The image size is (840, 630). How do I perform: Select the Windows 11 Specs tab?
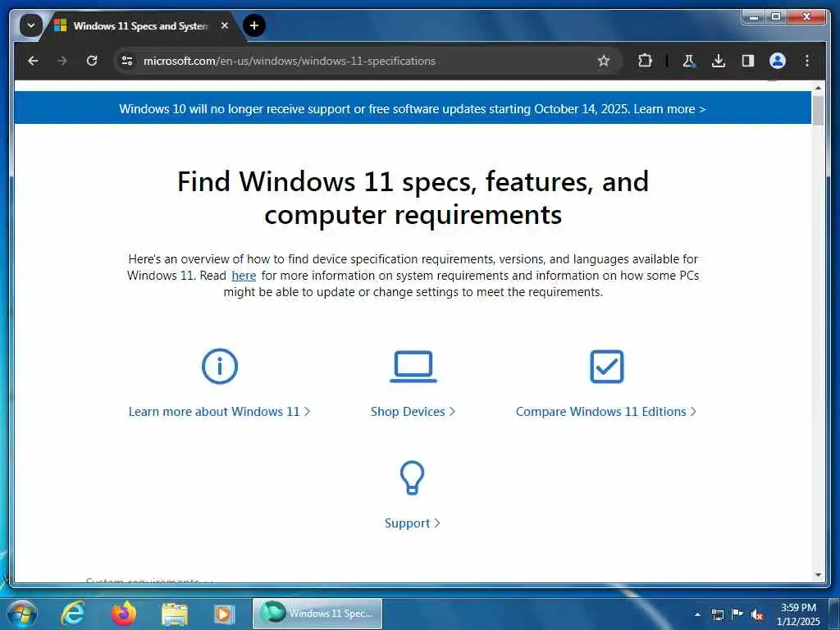pyautogui.click(x=141, y=25)
